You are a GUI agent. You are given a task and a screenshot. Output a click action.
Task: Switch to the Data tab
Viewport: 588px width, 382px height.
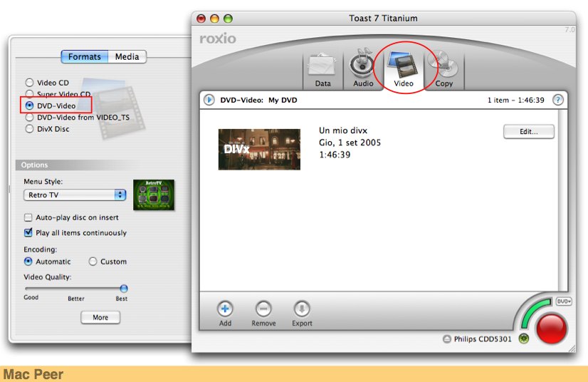(x=322, y=71)
